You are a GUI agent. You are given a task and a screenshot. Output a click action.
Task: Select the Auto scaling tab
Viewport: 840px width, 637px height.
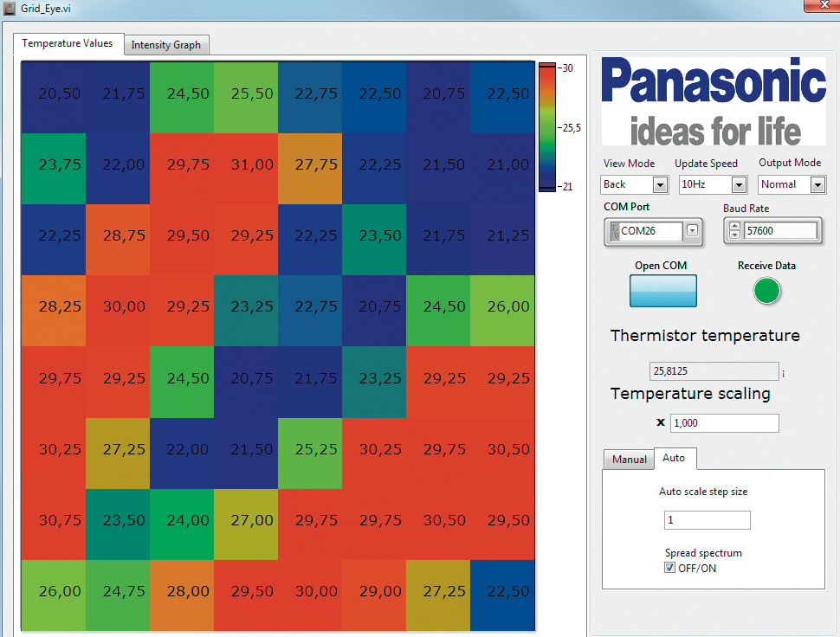point(675,458)
